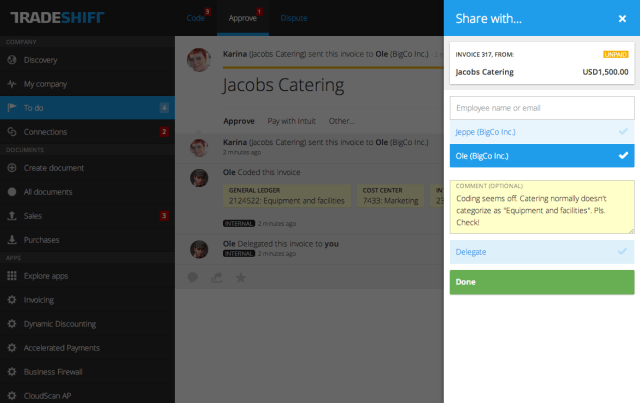Close the Share with panel

(622, 18)
